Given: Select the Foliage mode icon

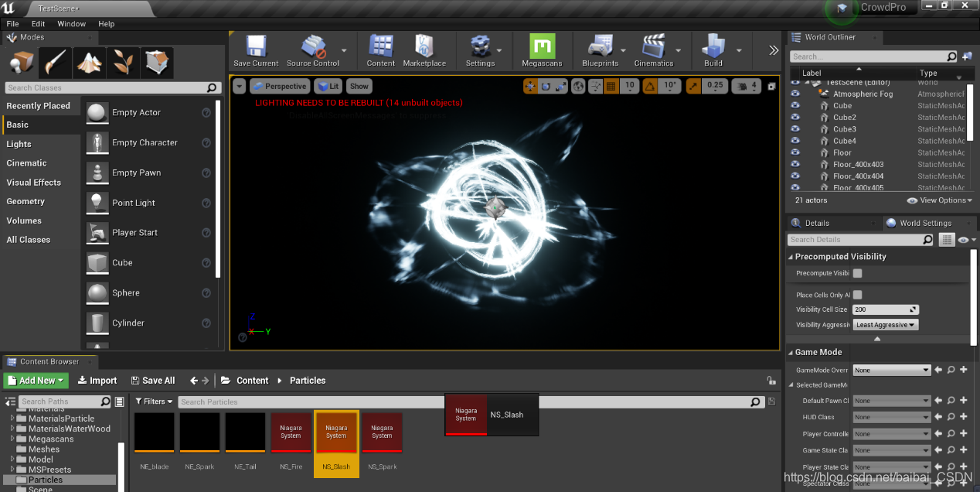Looking at the screenshot, I should coord(123,63).
